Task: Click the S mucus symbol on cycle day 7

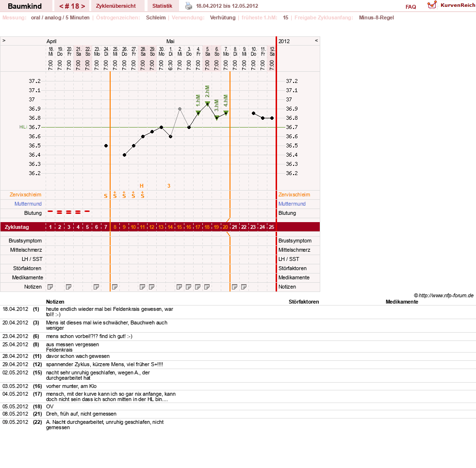Action: (x=106, y=196)
